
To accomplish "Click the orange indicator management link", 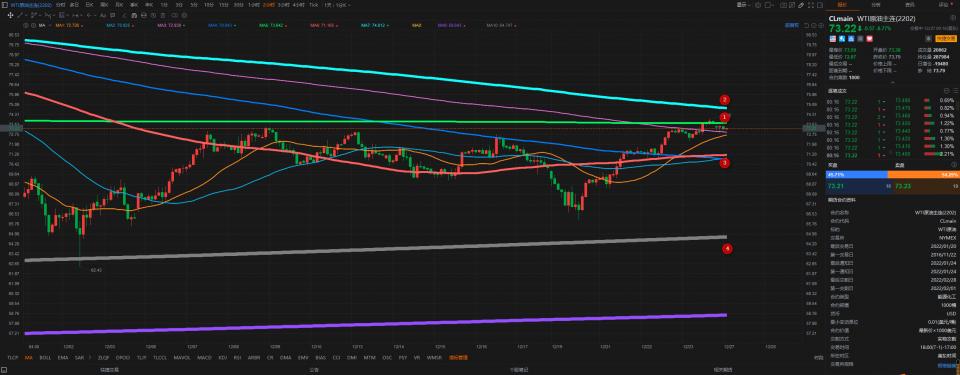I will click(x=458, y=357).
